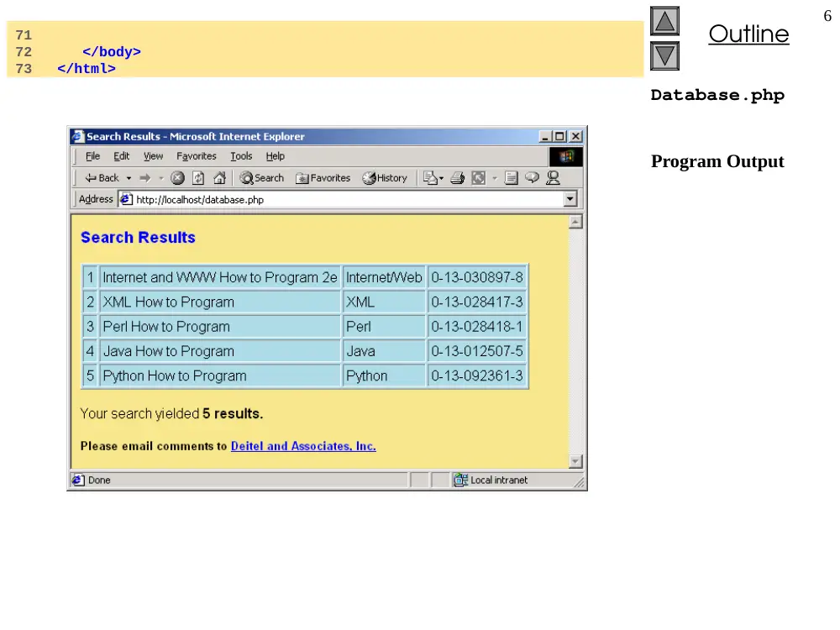The height and width of the screenshot is (630, 840).
Task: Click the Discuss speech bubble icon
Action: [532, 177]
